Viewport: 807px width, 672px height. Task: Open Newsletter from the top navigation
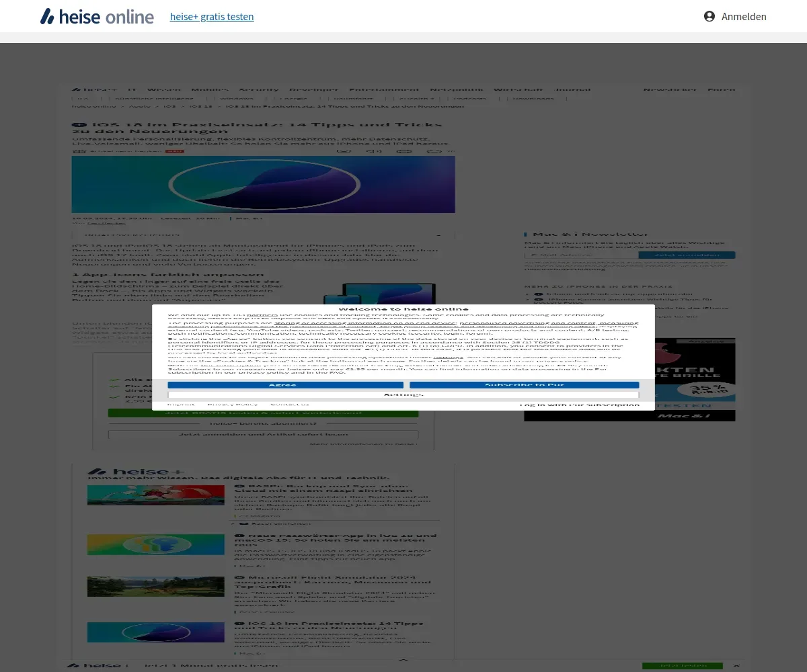(x=669, y=89)
